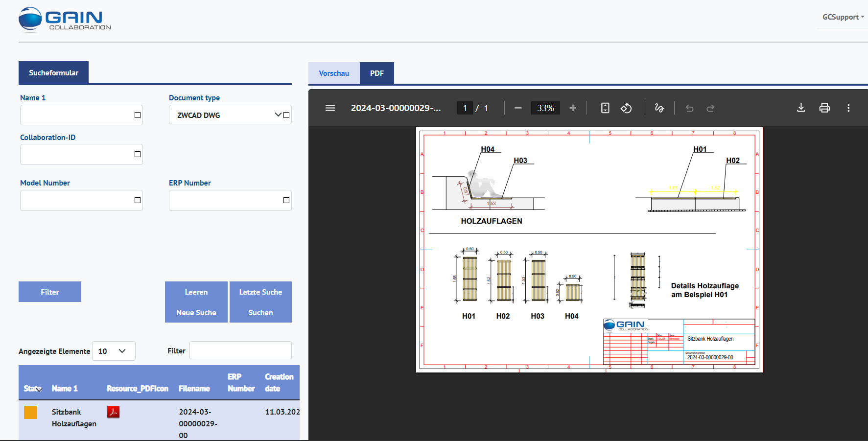The image size is (868, 441).
Task: Check the Collaboration-ID checkbox
Action: click(x=137, y=154)
